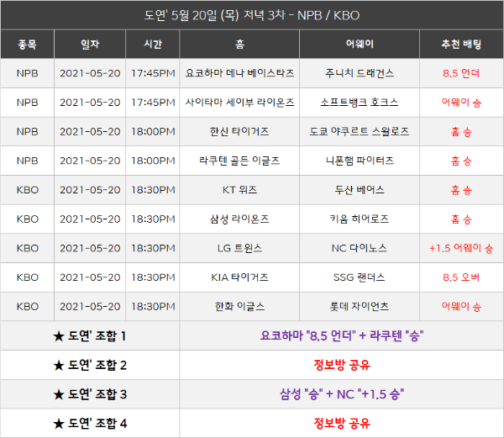Click 18:00PM in the 한신 타이거즈 row
Viewport: 504px width, 438px height.
coord(153,131)
